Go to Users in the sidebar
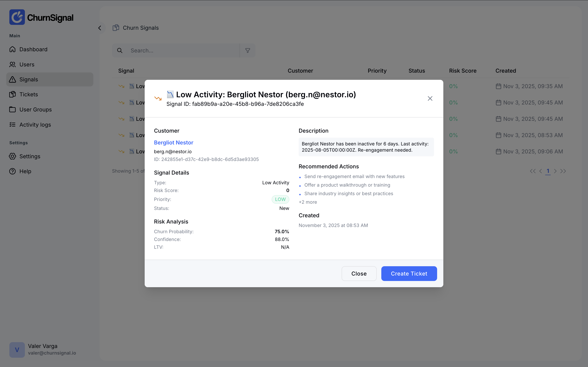The width and height of the screenshot is (588, 367). (x=27, y=64)
